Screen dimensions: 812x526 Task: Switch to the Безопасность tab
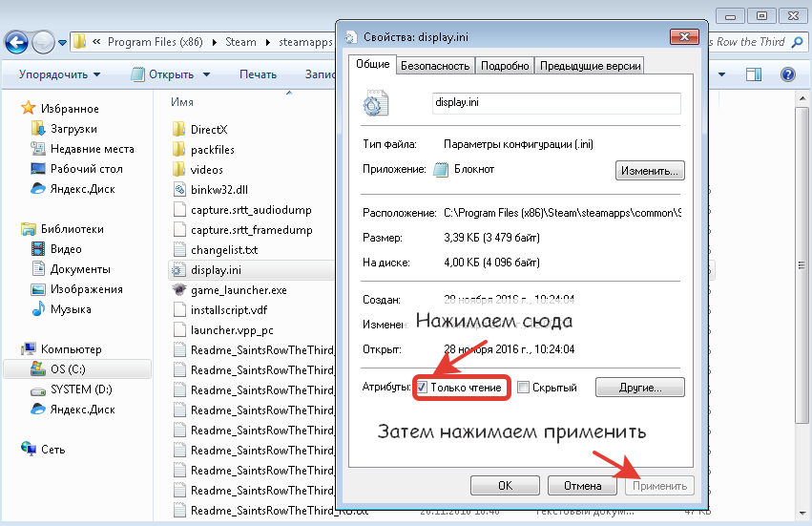click(x=435, y=66)
